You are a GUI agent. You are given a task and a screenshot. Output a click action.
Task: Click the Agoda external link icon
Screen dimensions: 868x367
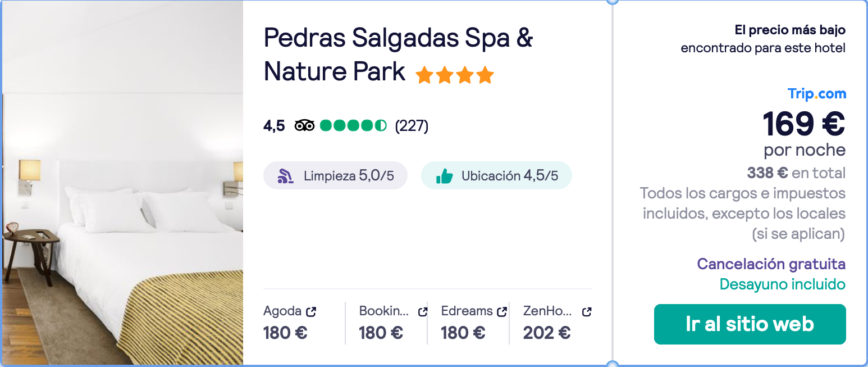[x=311, y=311]
